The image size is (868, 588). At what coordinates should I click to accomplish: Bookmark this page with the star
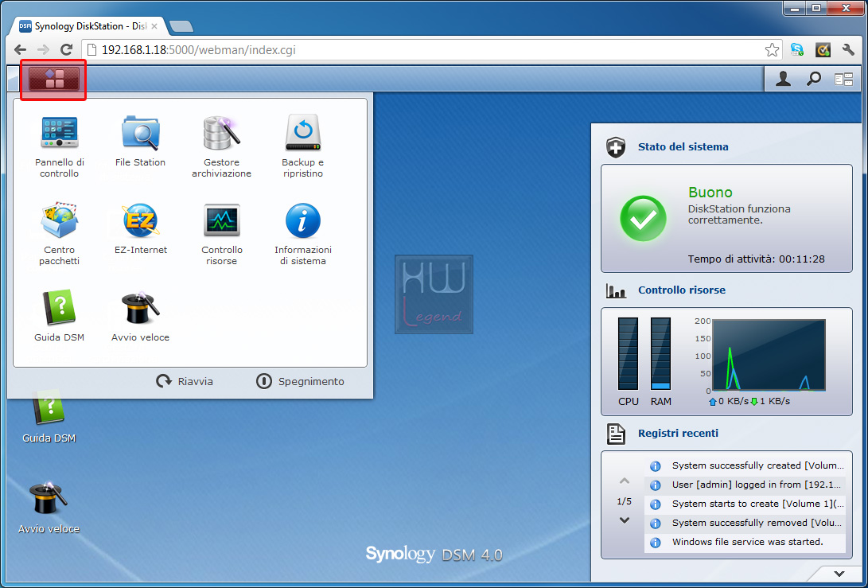click(772, 50)
